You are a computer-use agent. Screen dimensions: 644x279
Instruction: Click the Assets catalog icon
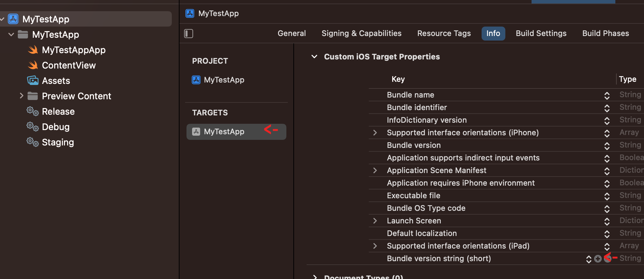tap(33, 81)
